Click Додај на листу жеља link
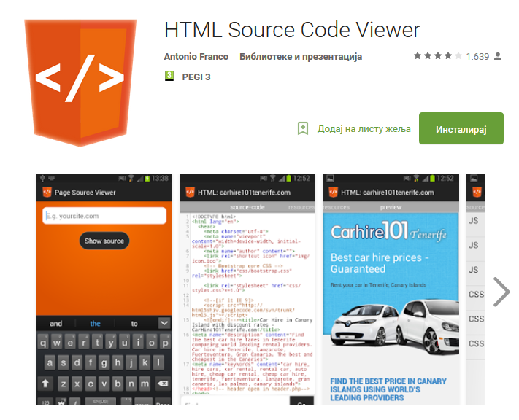Image resolution: width=519 pixels, height=420 pixels. point(364,128)
